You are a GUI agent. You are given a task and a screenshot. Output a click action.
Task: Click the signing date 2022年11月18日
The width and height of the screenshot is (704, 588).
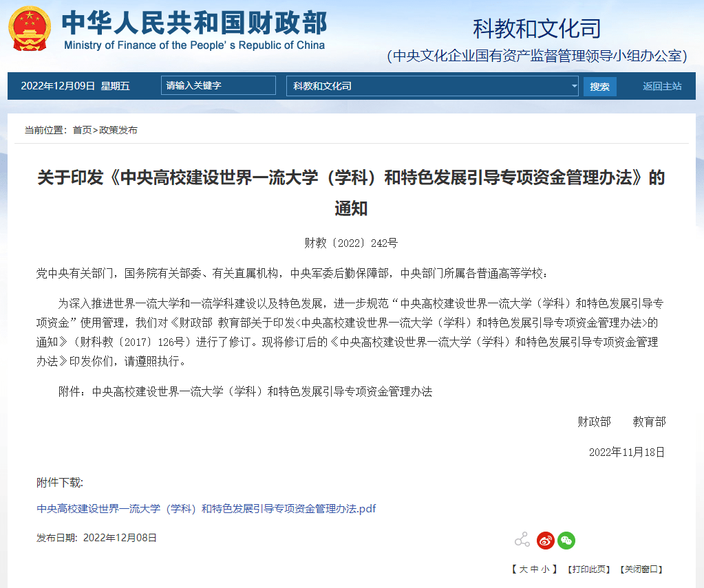627,452
